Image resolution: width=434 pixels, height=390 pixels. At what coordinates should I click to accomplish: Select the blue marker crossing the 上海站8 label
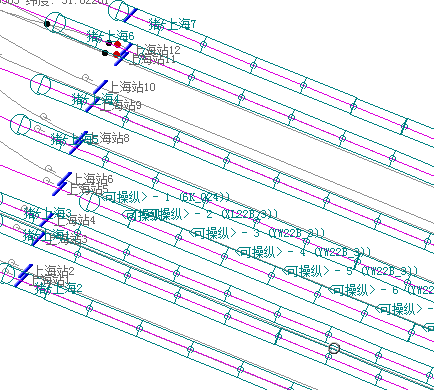point(79,143)
